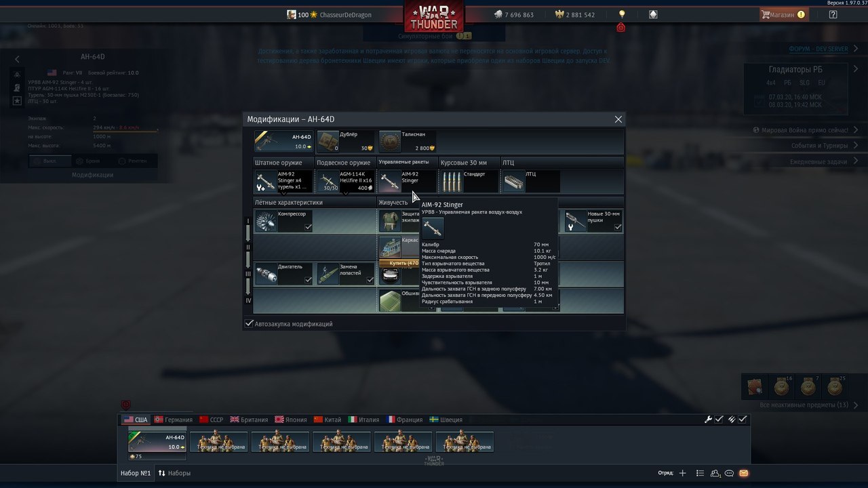The height and width of the screenshot is (488, 868).
Task: Select the Рентген x-ray view mode
Action: [135, 161]
